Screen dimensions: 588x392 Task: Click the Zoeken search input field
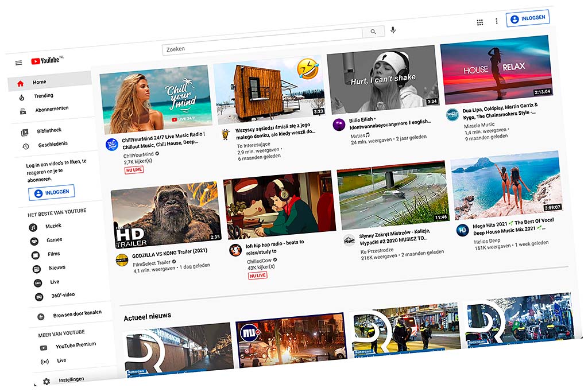click(x=262, y=41)
